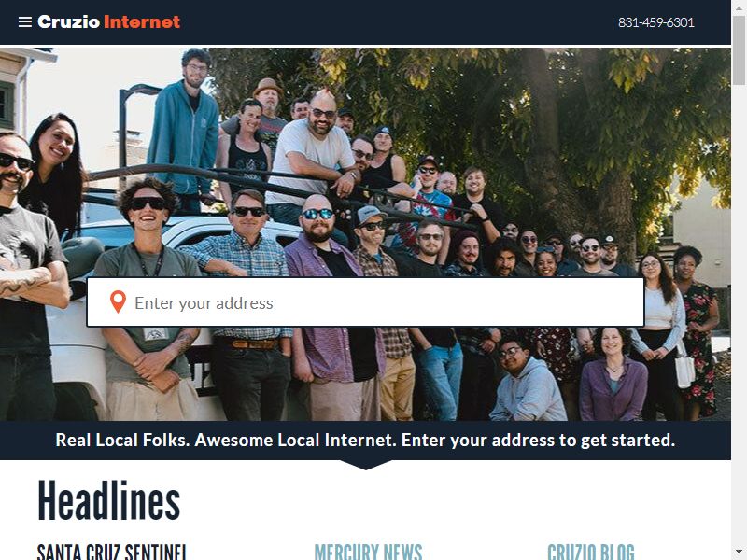Click the scrollbar up arrow
Viewport: 747px width, 560px height.
pos(739,7)
